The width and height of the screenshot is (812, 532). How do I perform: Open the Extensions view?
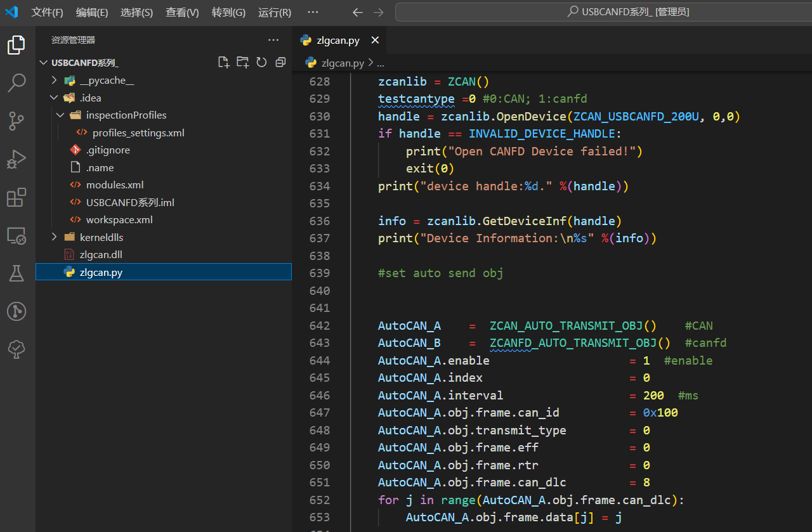tap(16, 198)
